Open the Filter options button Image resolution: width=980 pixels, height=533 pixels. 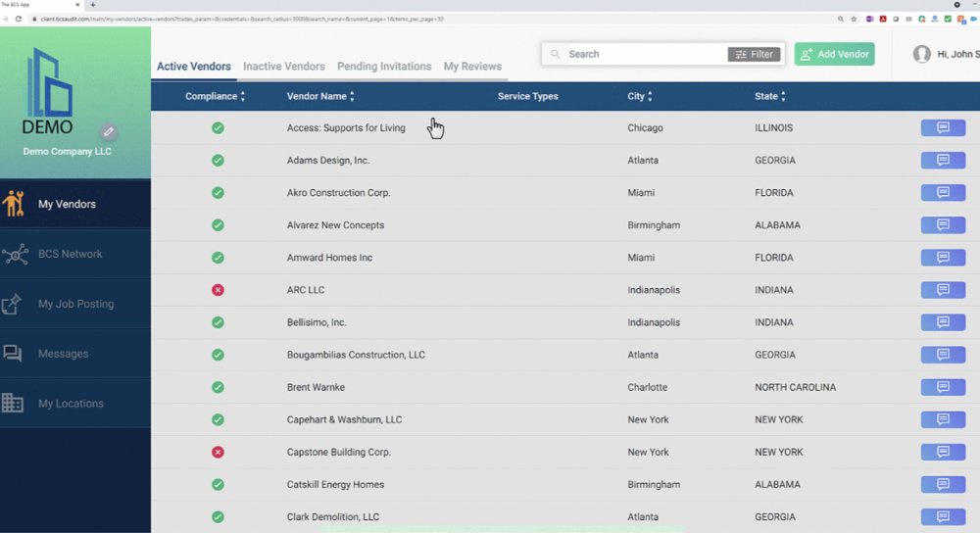coord(754,54)
